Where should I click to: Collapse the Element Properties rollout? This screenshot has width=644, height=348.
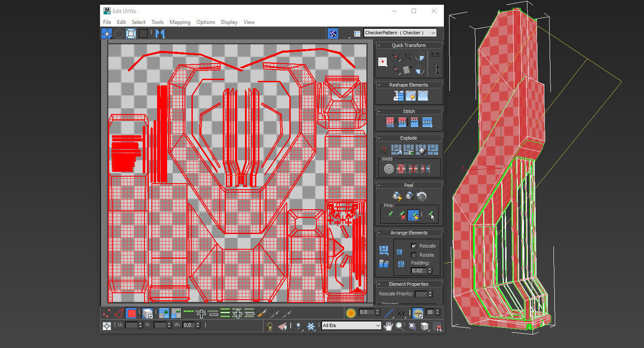409,284
